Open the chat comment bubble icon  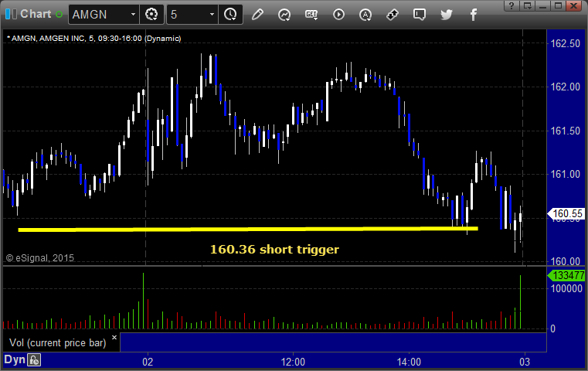(x=420, y=15)
